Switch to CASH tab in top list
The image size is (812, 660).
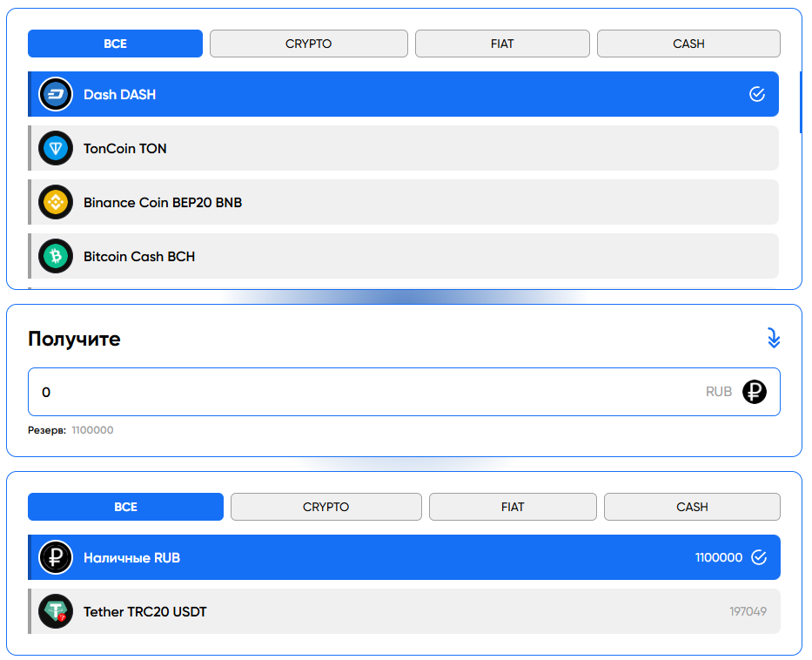click(x=688, y=44)
